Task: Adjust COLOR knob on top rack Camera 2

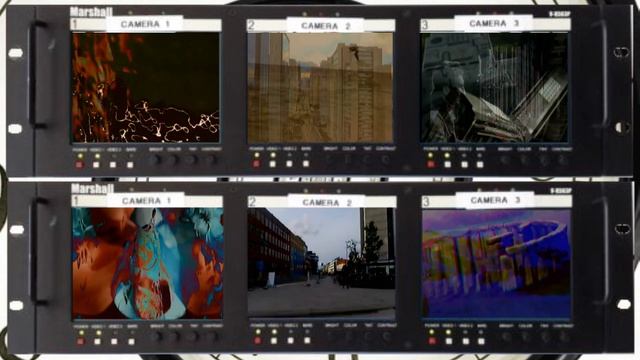Action: click(x=348, y=160)
